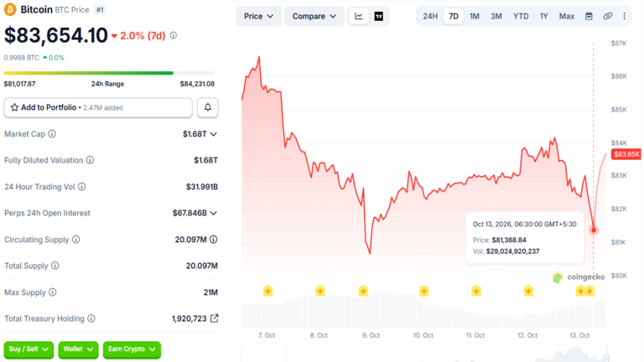Viewport: 644px width, 362px height.
Task: Click the $31.991B trading volume value
Action: pos(201,187)
